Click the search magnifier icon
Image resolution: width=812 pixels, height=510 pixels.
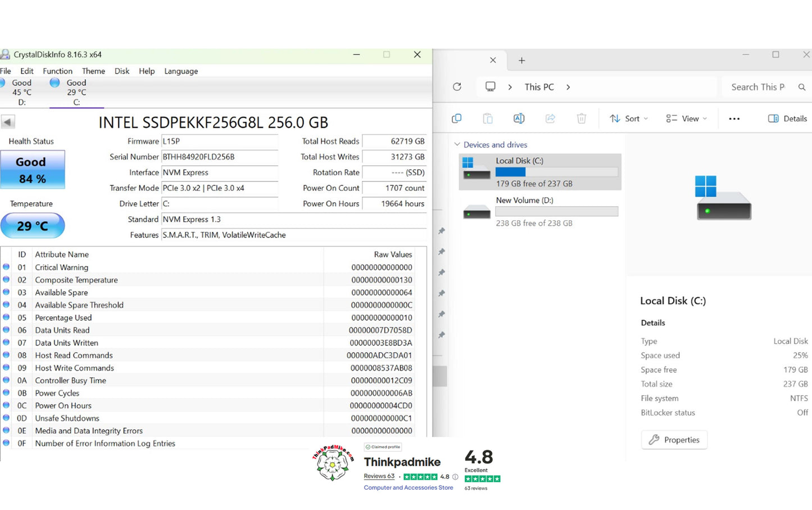tap(802, 87)
